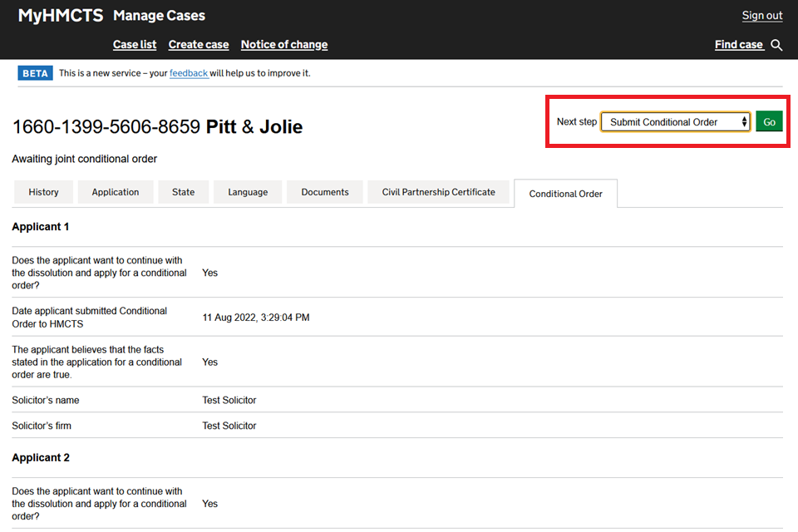Click the search magnifier icon

pyautogui.click(x=776, y=45)
